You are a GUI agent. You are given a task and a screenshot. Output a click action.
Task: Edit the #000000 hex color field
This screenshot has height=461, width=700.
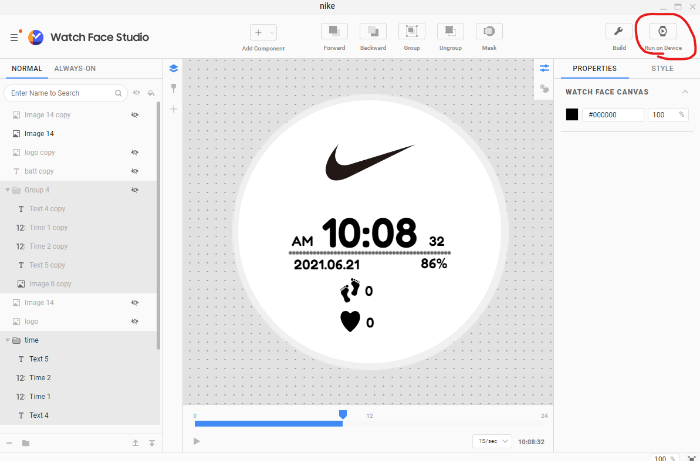pos(613,114)
